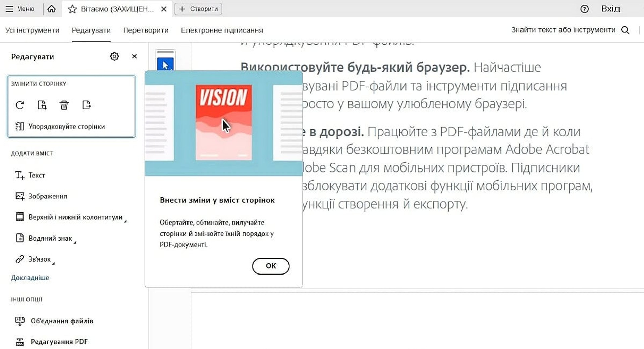This screenshot has height=349, width=644.
Task: Expand the Водяний знак menu
Action: pyautogui.click(x=46, y=238)
